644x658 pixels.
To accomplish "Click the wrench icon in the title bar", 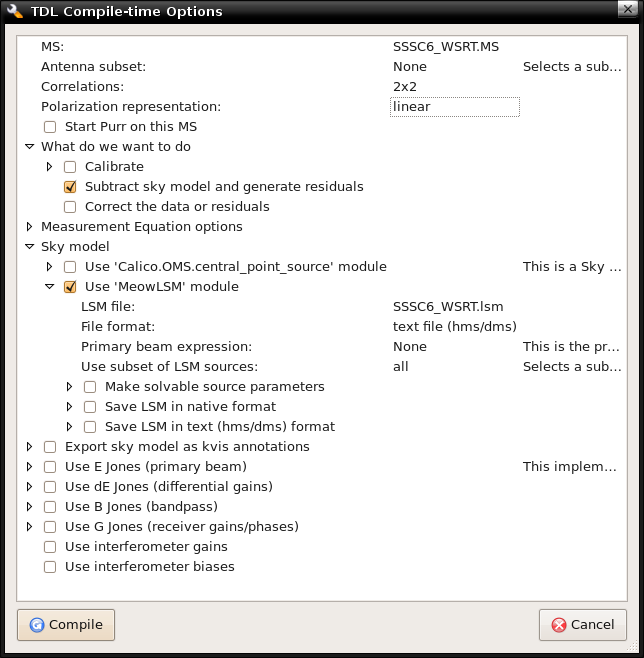I will [x=15, y=11].
